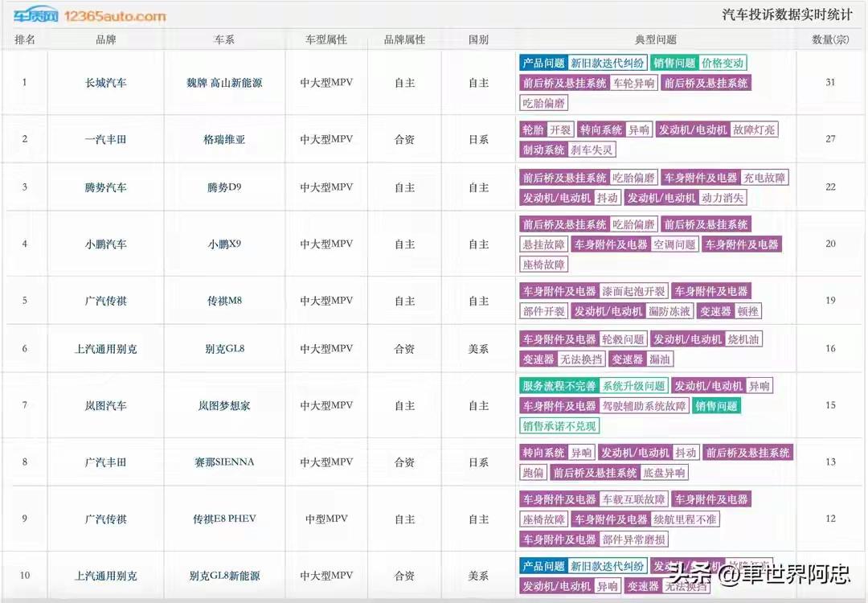Open the 赛那SIENNA series link
The width and height of the screenshot is (868, 603).
pos(224,461)
